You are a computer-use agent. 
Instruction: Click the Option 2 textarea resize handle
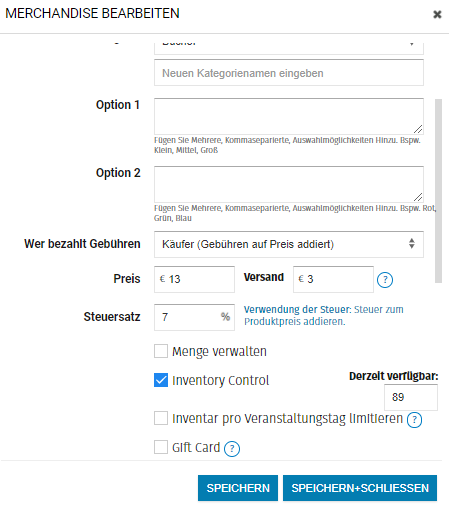(x=418, y=197)
